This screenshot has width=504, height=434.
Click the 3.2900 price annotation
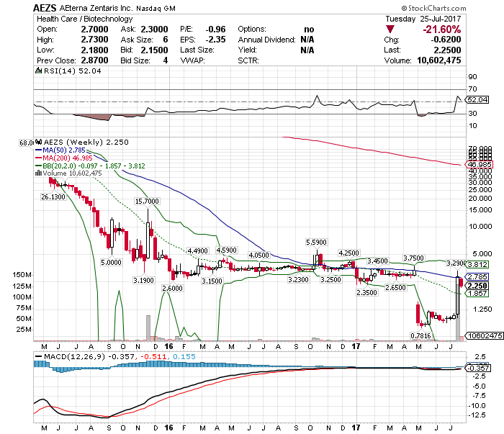pyautogui.click(x=456, y=263)
